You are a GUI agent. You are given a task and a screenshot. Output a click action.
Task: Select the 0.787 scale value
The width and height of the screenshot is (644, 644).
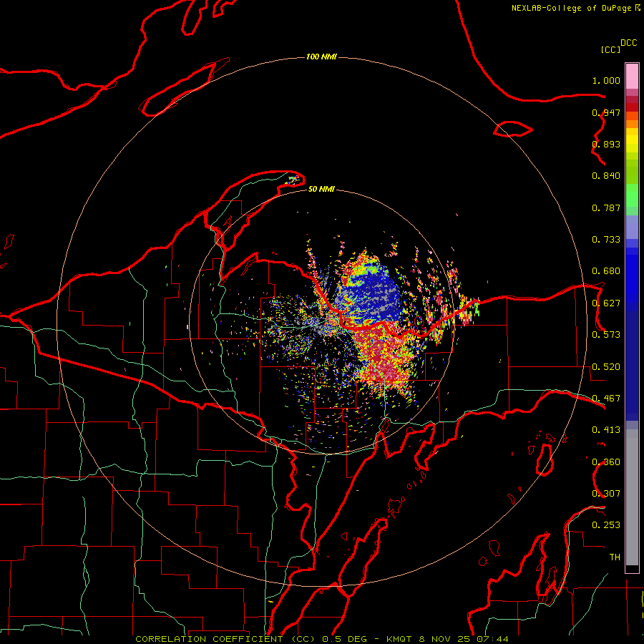(x=606, y=208)
